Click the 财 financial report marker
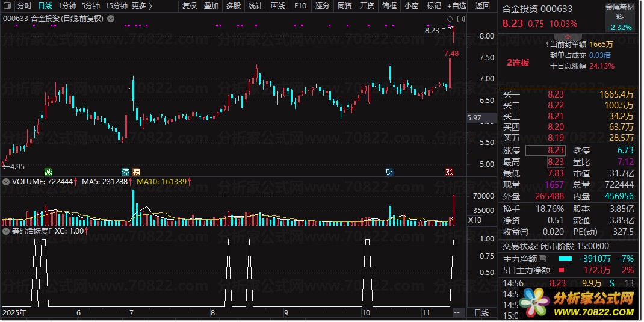This screenshot has width=644, height=322. 389,172
